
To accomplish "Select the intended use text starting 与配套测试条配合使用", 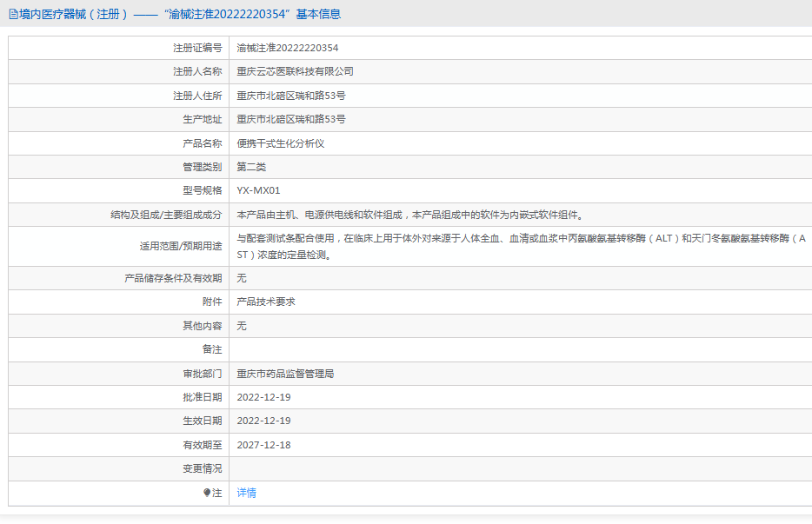I will (522, 247).
